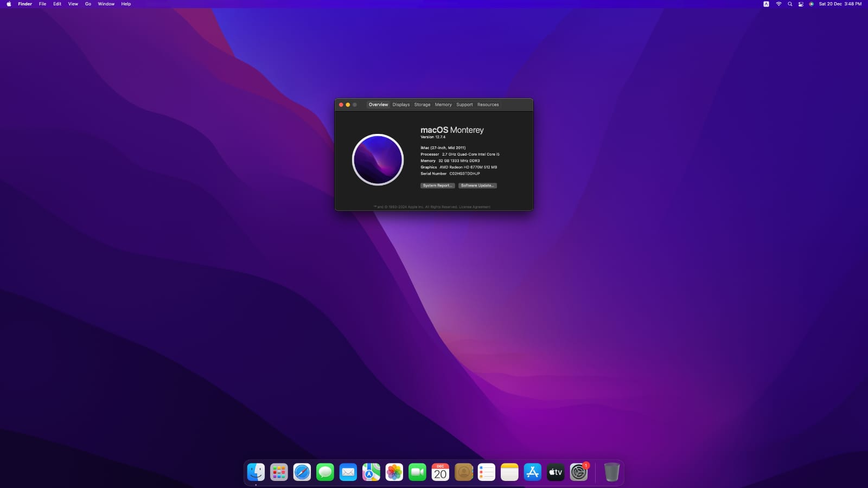
Task: Activate Siri from the menu bar
Action: coord(811,4)
